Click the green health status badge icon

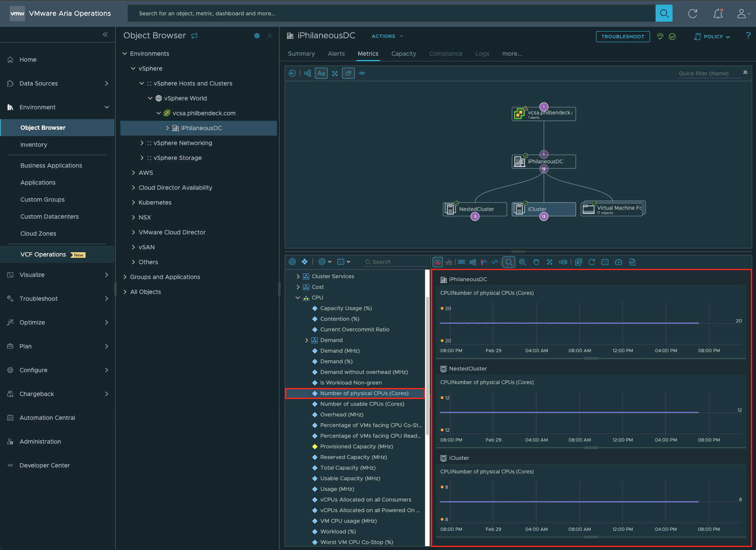click(x=672, y=37)
